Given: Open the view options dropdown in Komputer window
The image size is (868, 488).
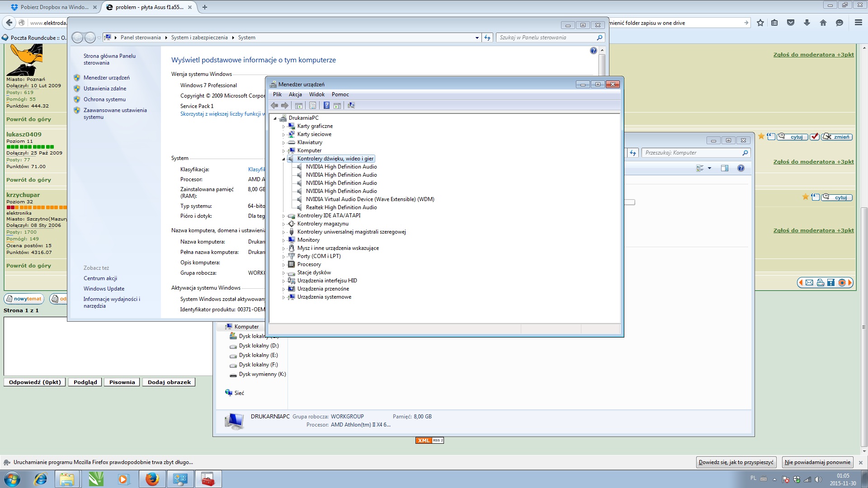Looking at the screenshot, I should 709,168.
